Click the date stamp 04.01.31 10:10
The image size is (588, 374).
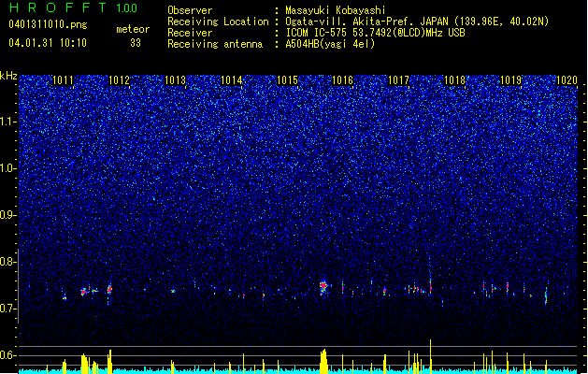(48, 43)
